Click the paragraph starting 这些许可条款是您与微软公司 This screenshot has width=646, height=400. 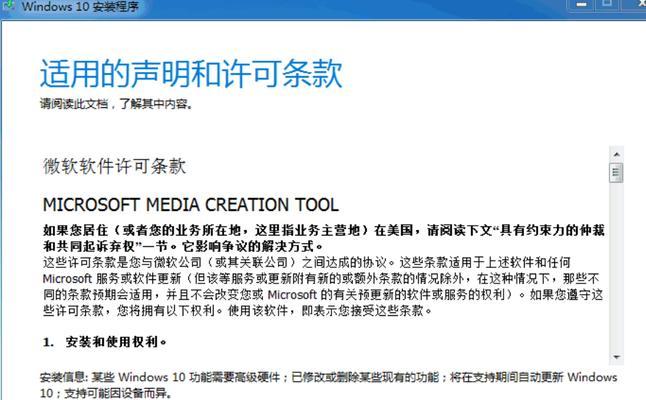323,286
